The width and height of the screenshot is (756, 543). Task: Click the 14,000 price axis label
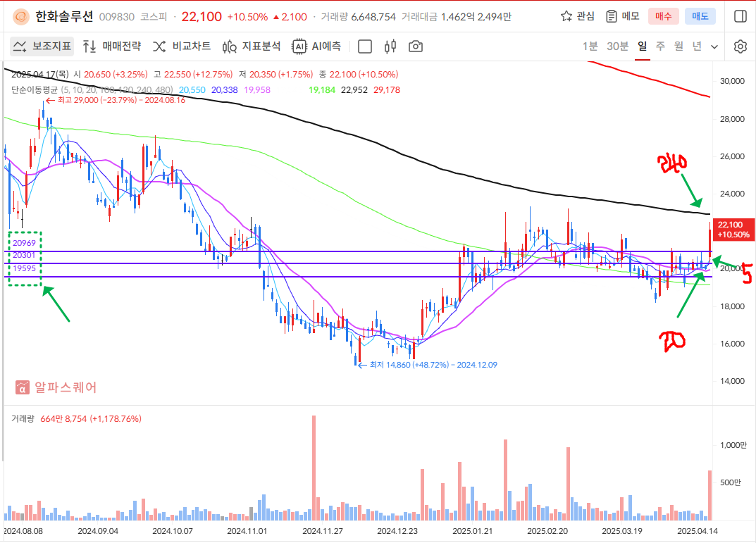pos(732,380)
